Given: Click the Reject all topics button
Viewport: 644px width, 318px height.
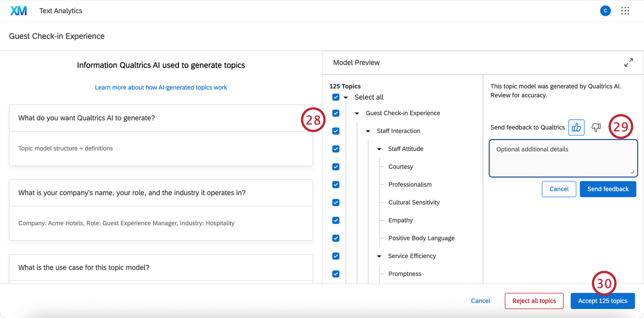Looking at the screenshot, I should (534, 301).
